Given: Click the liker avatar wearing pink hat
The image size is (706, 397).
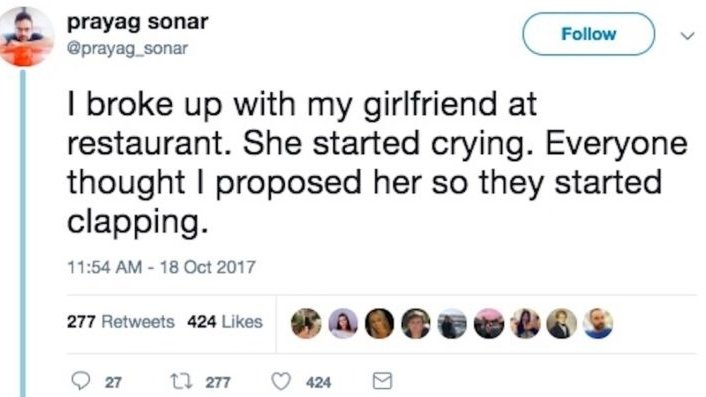Looking at the screenshot, I should [x=489, y=323].
